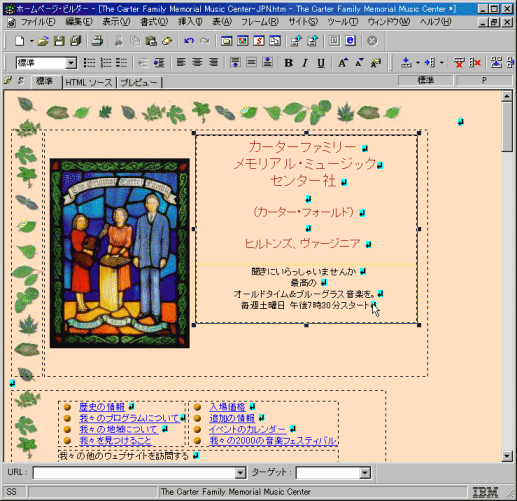Apply numbered list formatting
The image size is (517, 501).
(x=105, y=63)
